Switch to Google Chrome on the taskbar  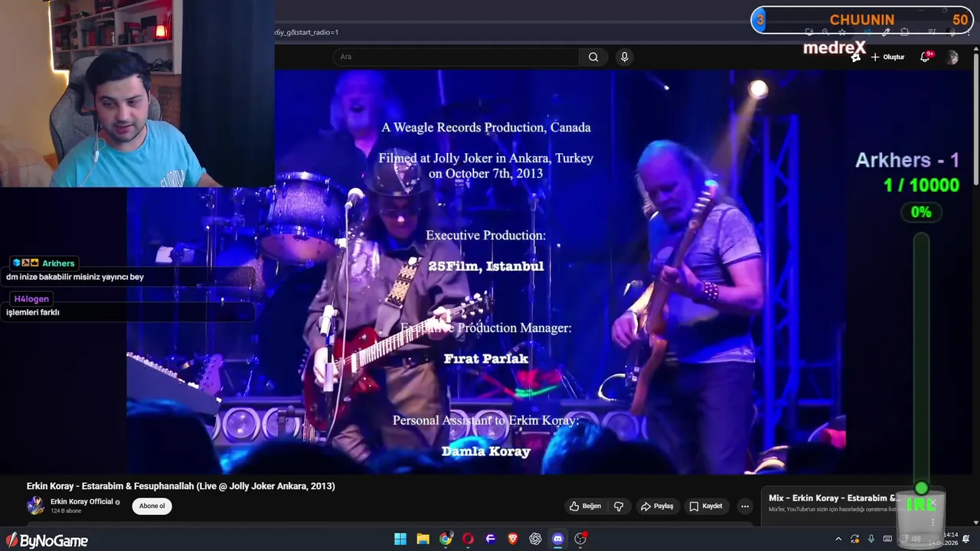(446, 539)
